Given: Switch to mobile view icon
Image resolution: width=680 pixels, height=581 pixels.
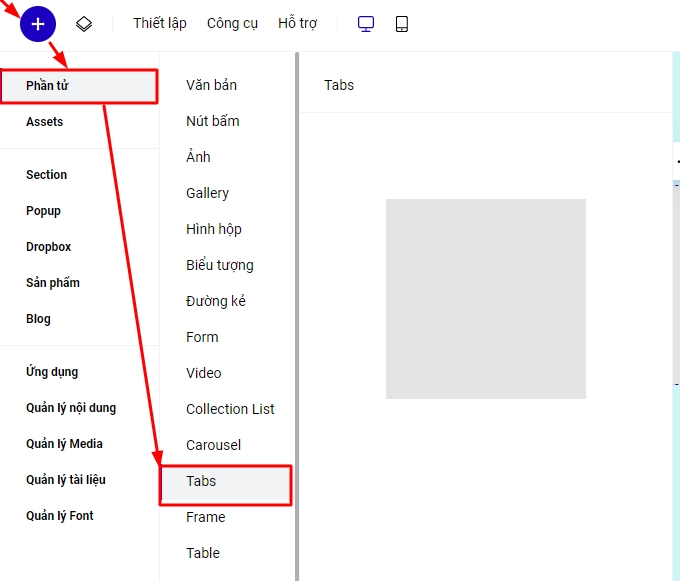Looking at the screenshot, I should click(x=402, y=24).
